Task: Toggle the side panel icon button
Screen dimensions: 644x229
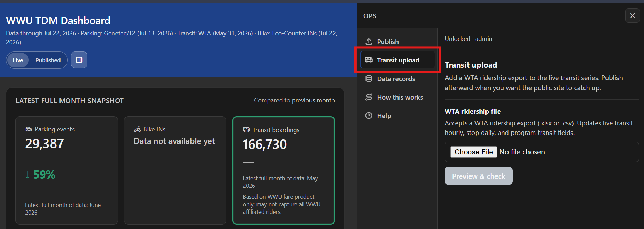Action: [x=79, y=60]
